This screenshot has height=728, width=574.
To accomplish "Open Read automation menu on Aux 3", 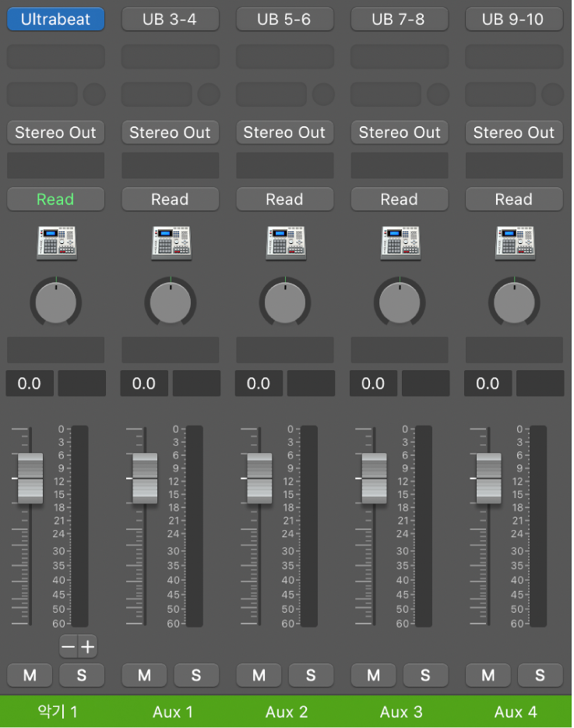I will coord(400,200).
